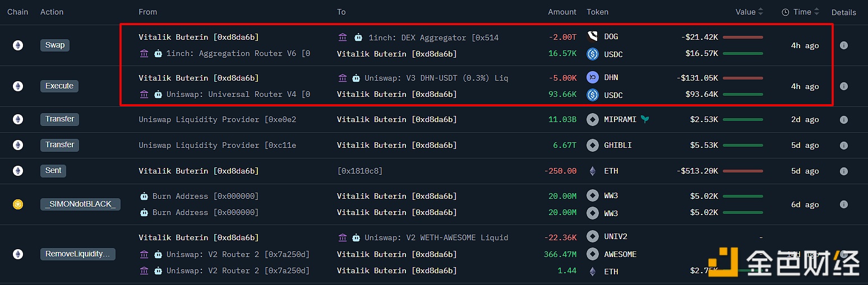Image resolution: width=868 pixels, height=285 pixels.
Task: Click the green sprout icon beside MIPRAMI
Action: click(645, 119)
